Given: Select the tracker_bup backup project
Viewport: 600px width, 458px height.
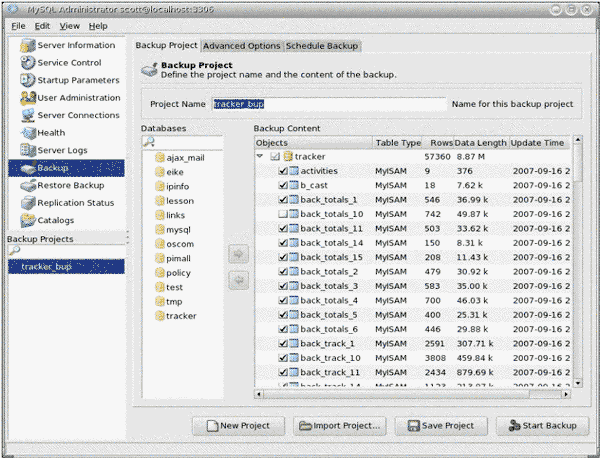Looking at the screenshot, I should (x=66, y=266).
